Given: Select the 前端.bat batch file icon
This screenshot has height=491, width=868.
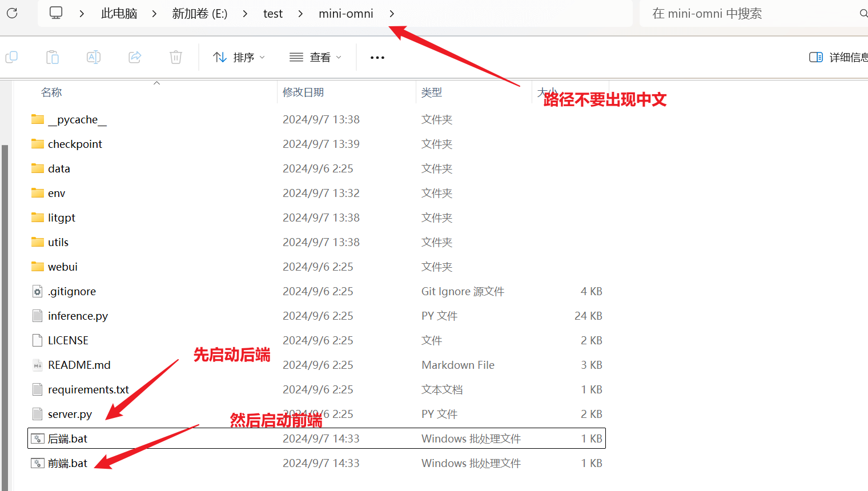Looking at the screenshot, I should pyautogui.click(x=38, y=463).
